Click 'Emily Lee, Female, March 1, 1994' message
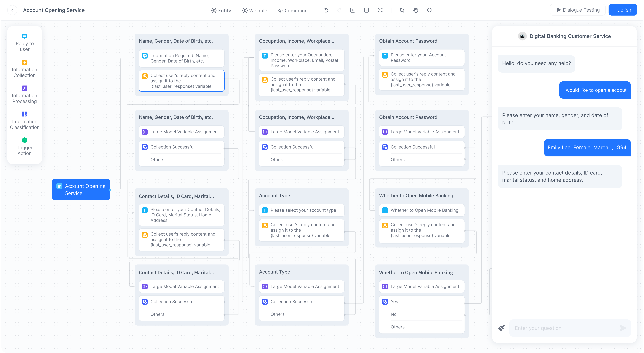This screenshot has height=353, width=644. coord(587,148)
